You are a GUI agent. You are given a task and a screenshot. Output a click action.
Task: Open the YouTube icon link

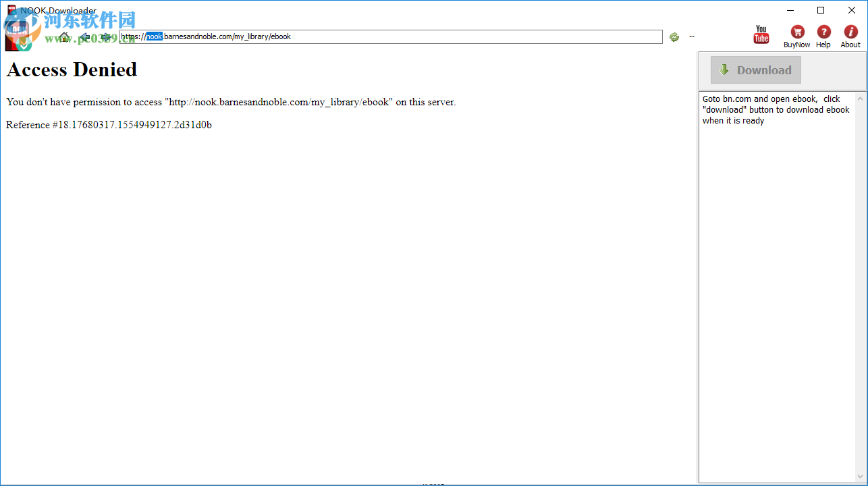tap(761, 34)
